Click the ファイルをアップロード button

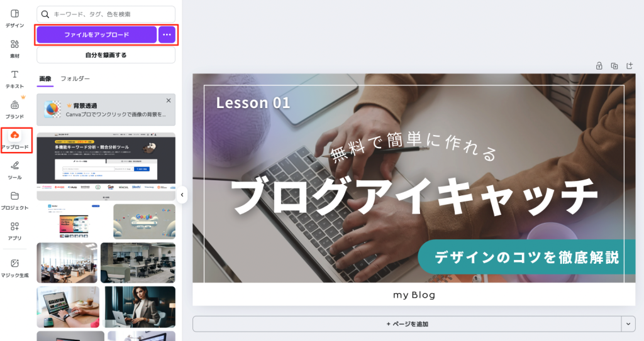point(96,35)
